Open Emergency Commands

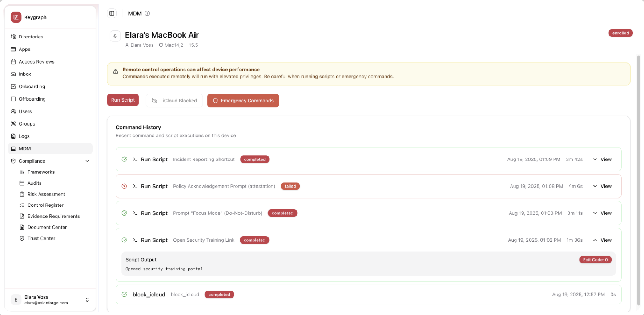tap(243, 101)
